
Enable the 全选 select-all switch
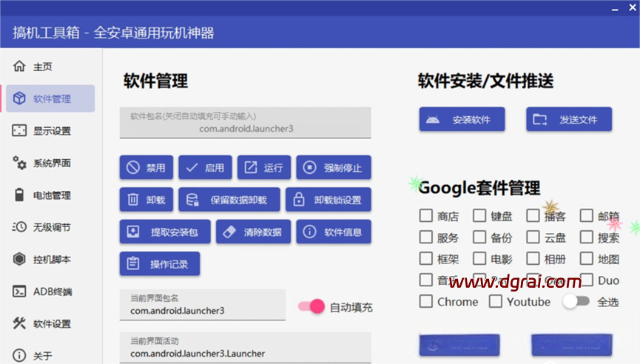click(576, 301)
